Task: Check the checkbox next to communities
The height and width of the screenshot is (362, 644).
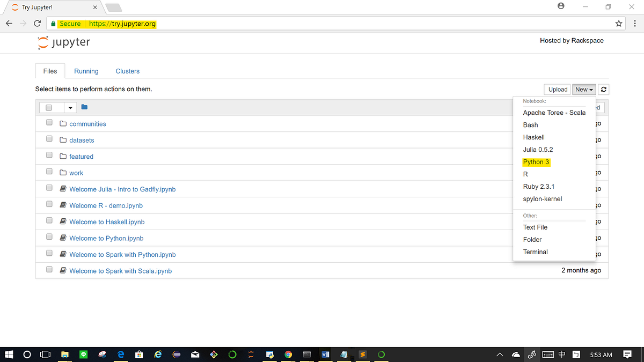Action: [x=49, y=122]
